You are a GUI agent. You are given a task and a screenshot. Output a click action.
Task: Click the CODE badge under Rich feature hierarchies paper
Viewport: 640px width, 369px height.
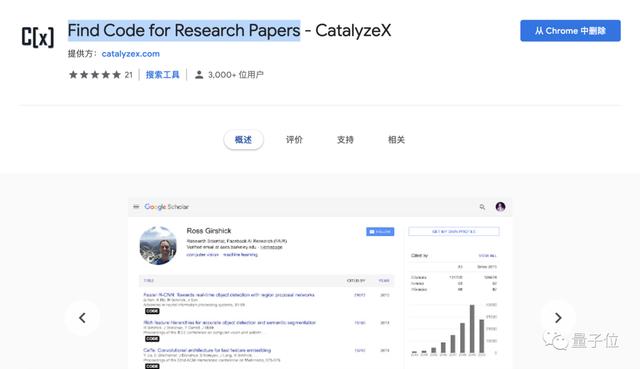[152, 339]
